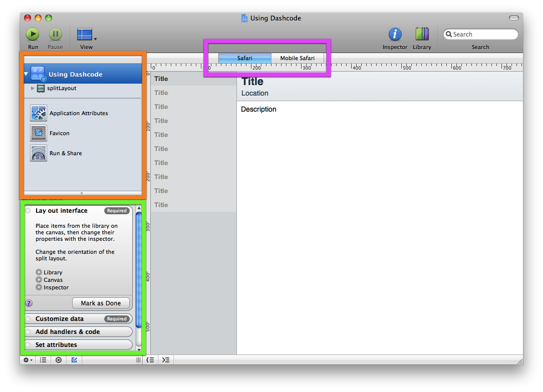This screenshot has width=543, height=392.
Task: Click the Library link in workflow steps
Action: tap(53, 272)
